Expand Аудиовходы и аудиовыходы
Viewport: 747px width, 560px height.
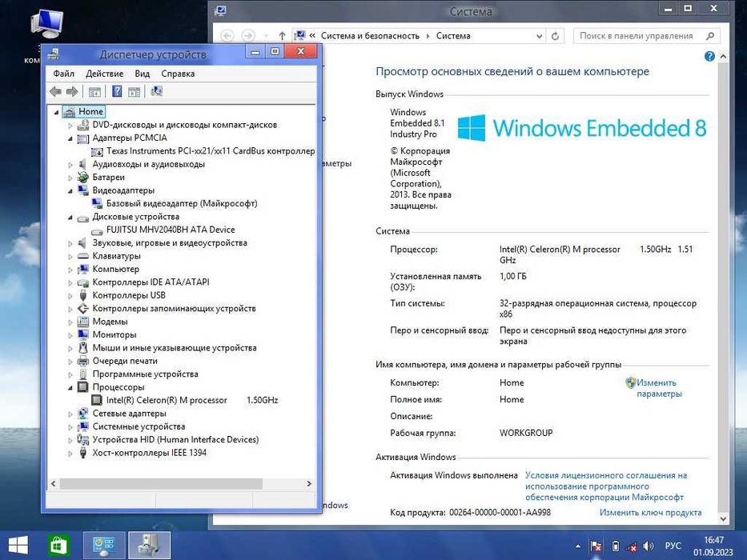[x=70, y=165]
